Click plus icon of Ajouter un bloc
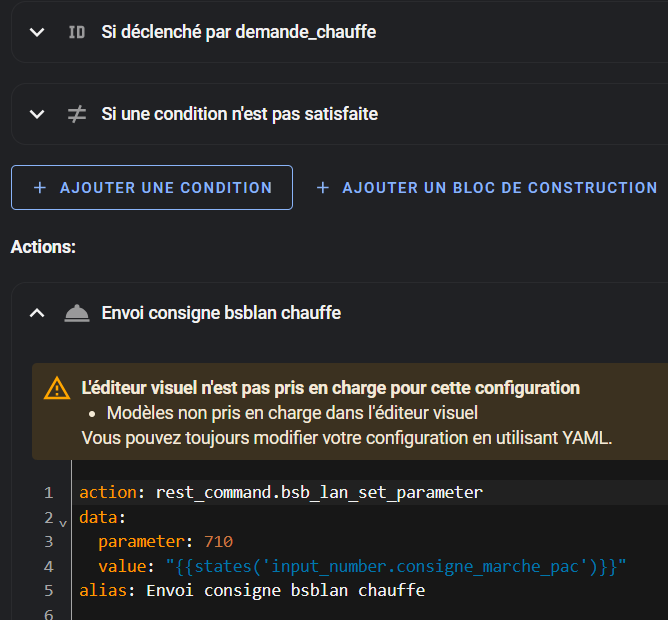Screen dimensions: 668x620 coord(323,187)
